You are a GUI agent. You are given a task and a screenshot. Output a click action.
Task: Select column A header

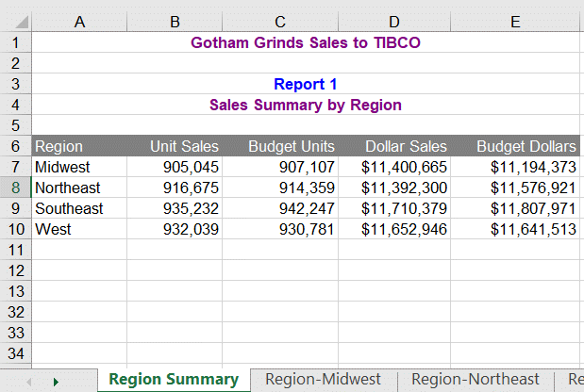(x=79, y=22)
